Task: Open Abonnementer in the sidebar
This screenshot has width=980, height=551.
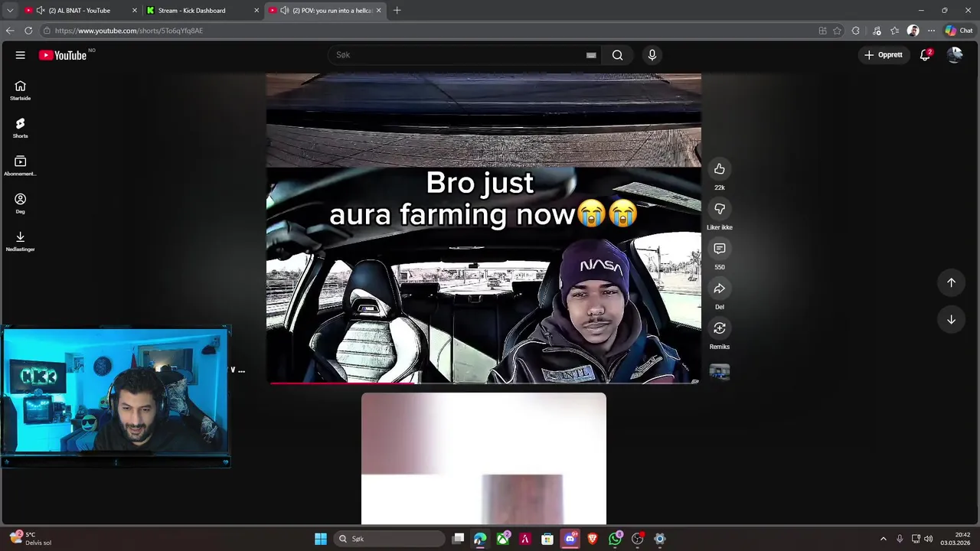Action: tap(21, 165)
